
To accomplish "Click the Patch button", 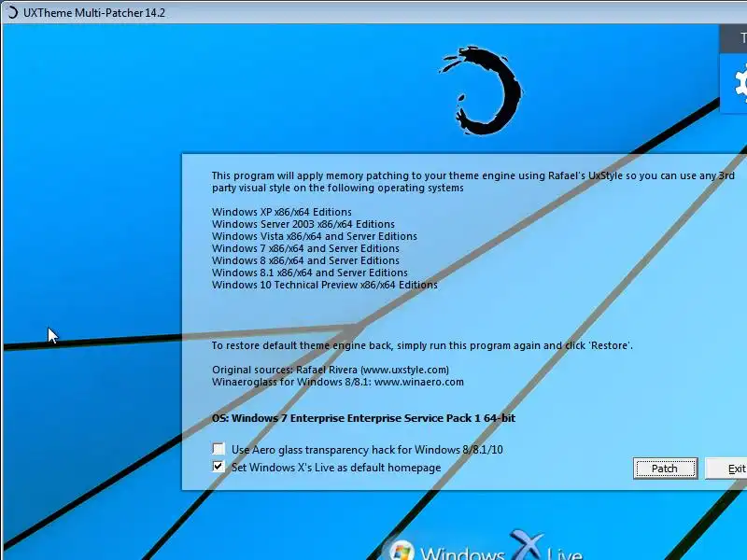I will point(665,469).
